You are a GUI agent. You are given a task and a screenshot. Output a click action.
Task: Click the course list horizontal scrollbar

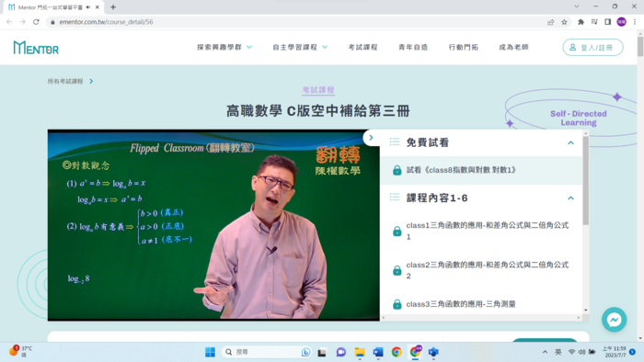[x=480, y=317]
